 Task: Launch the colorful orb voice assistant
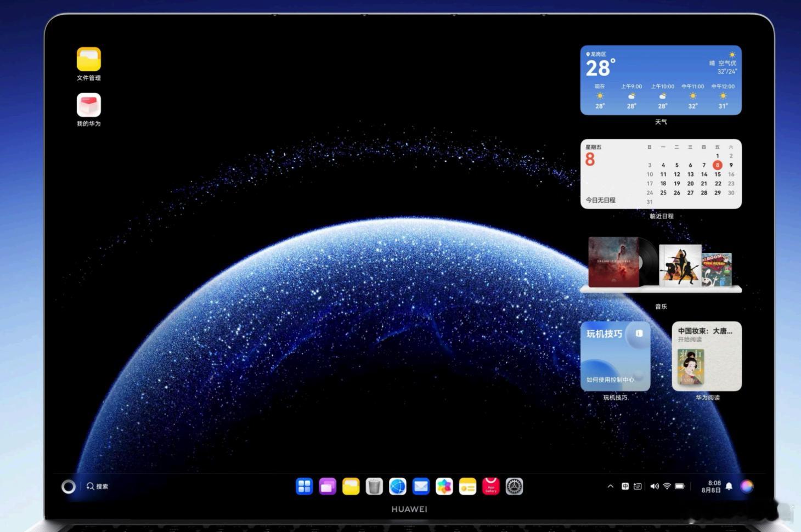(x=747, y=486)
